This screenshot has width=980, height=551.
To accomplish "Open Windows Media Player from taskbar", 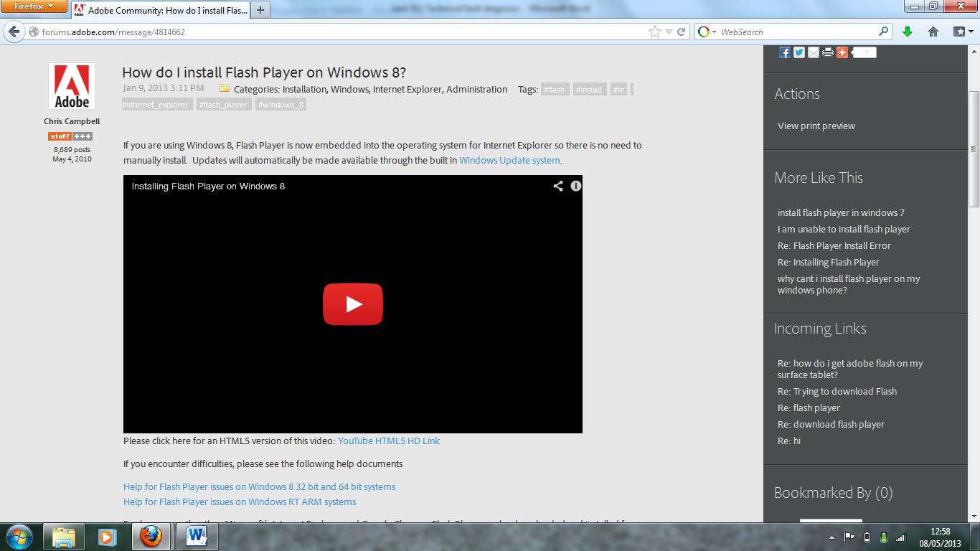I will [x=107, y=537].
